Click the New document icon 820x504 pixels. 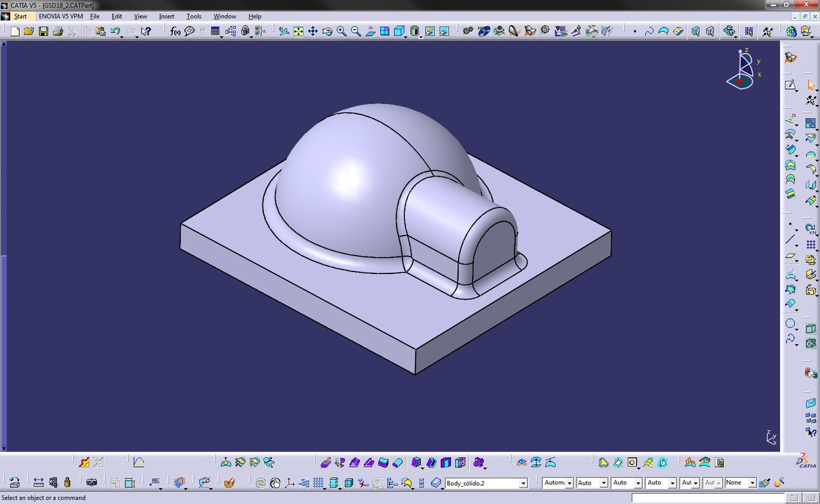tap(15, 31)
